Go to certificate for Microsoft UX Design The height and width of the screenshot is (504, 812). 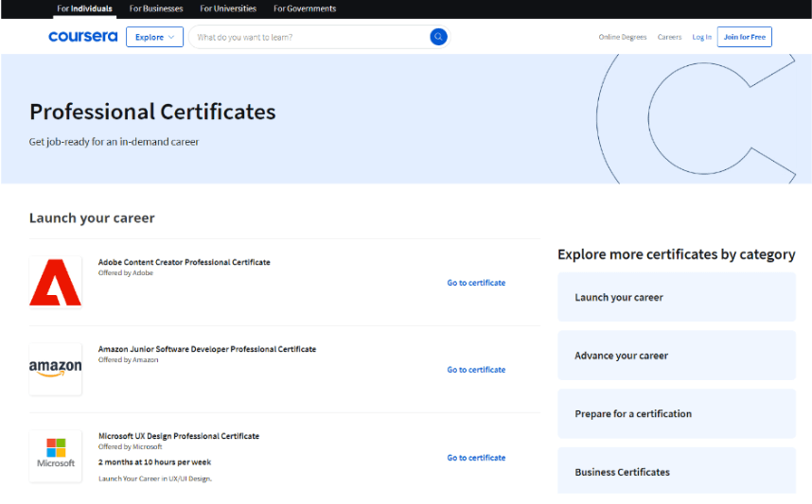(x=476, y=458)
